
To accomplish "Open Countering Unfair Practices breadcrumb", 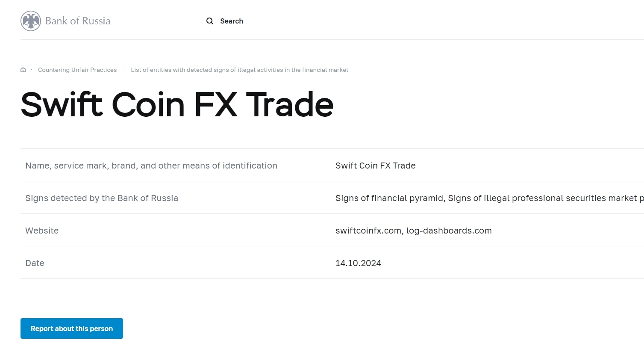I will tap(77, 70).
